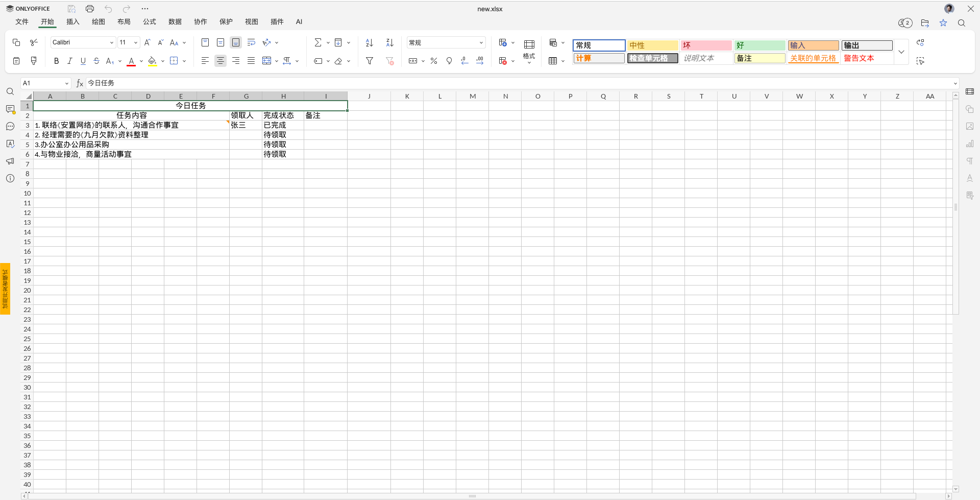
Task: Open the AutoSum sigma function
Action: tap(318, 42)
